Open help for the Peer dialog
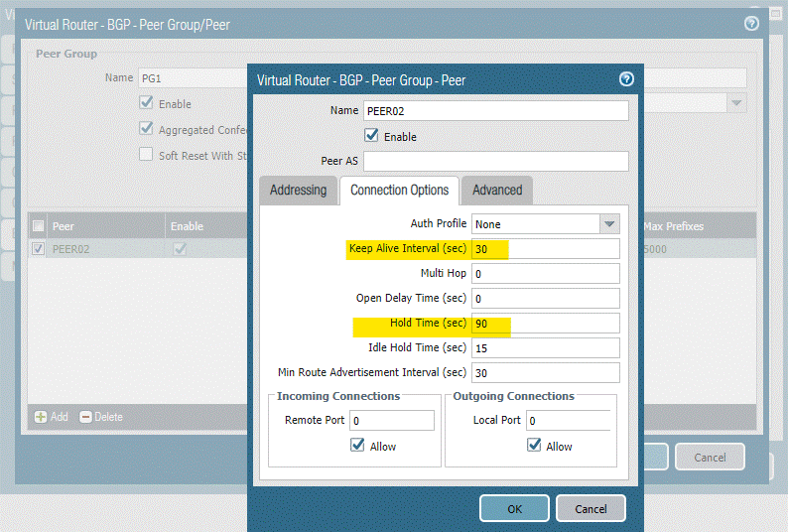This screenshot has width=788, height=532. tap(626, 79)
